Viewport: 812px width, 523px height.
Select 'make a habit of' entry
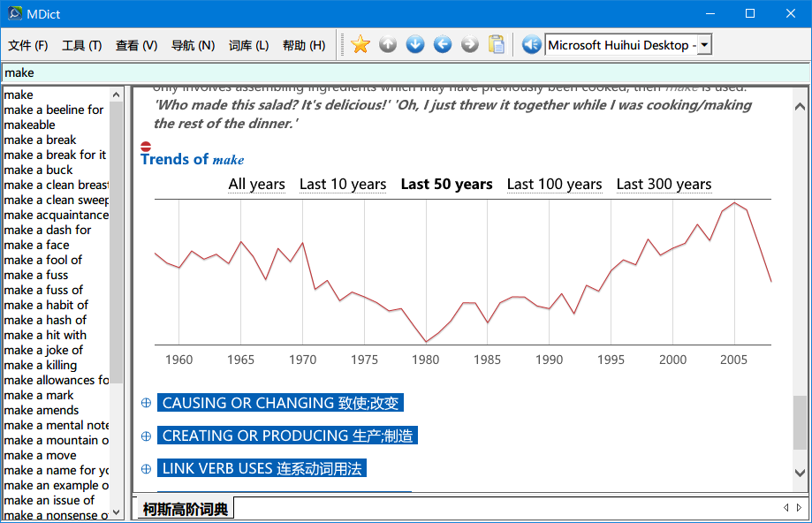pos(46,305)
